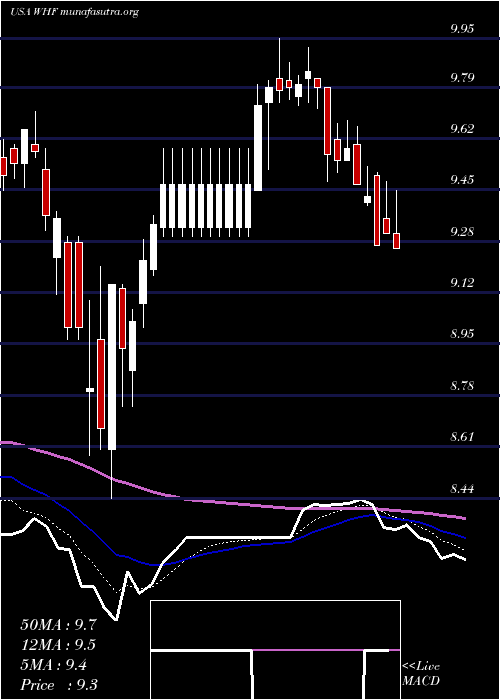Click the MACD panel box
The image size is (500, 700).
(275, 650)
